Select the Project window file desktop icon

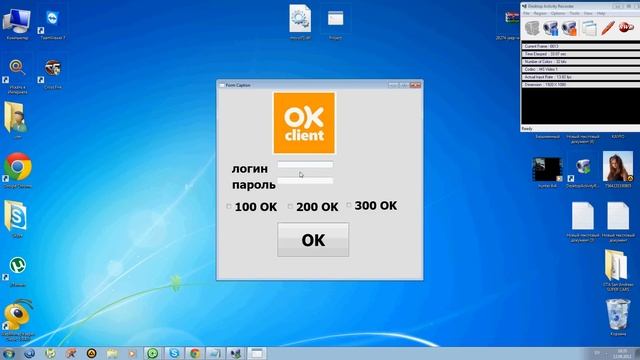point(336,23)
